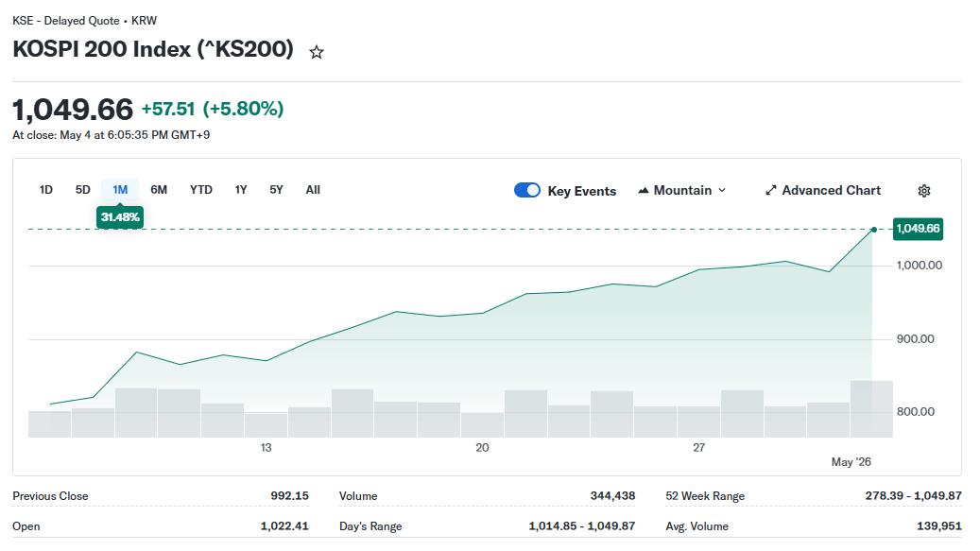
Task: Click the 900.00 y-axis label
Action: point(916,338)
